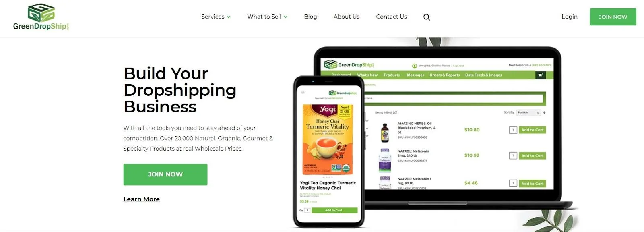The image size is (644, 232).
Task: Click the hamburger menu icon on phone mockup
Action: 303,92
